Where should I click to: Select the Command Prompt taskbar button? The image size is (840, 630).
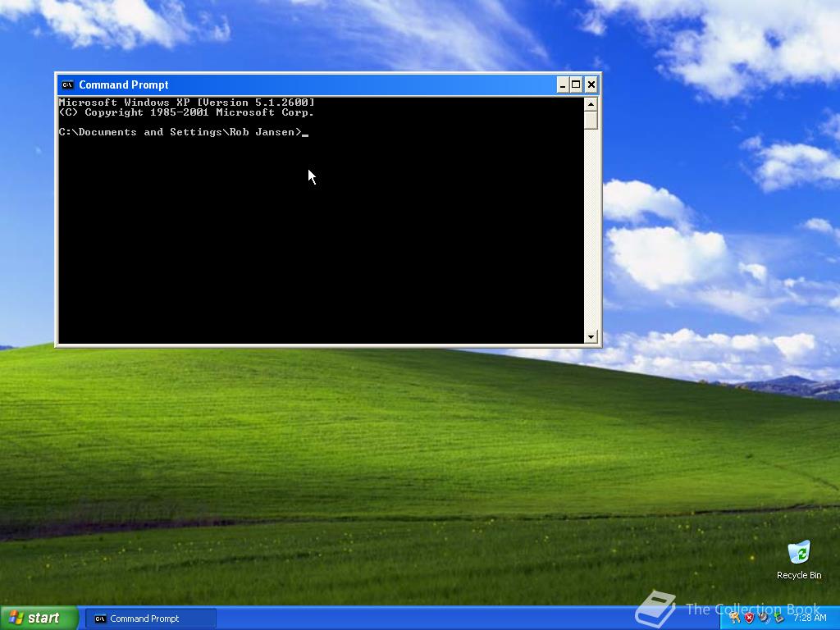point(151,619)
